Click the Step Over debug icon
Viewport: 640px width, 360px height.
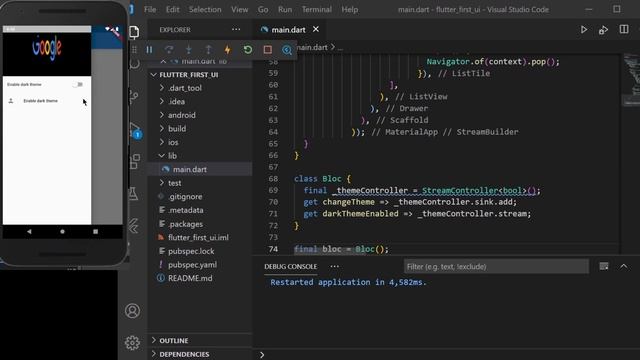[169, 50]
